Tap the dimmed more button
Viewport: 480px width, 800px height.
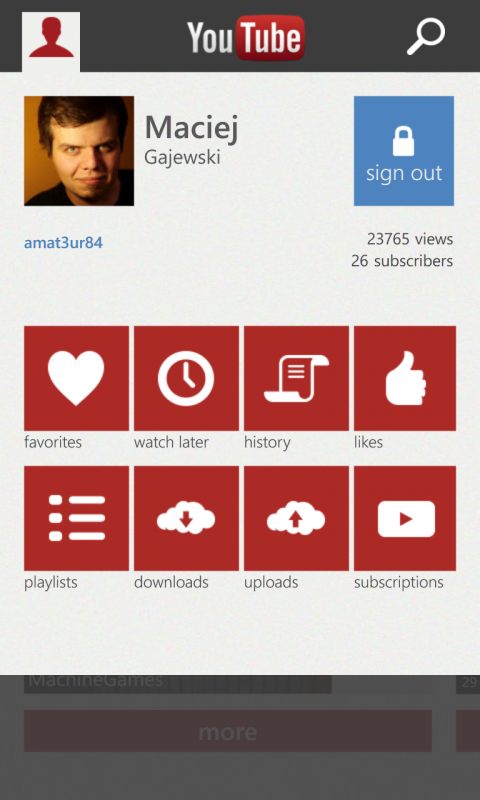pos(228,731)
